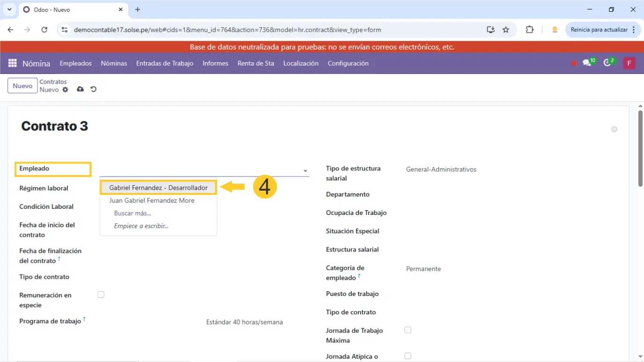The image size is (644, 362).
Task: Toggle Jornada de Trabajo Máxima checkbox
Action: tap(408, 330)
